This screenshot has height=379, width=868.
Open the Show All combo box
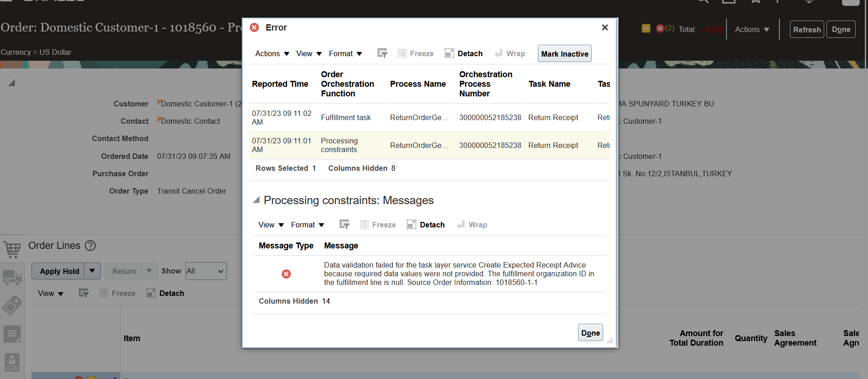tap(206, 271)
